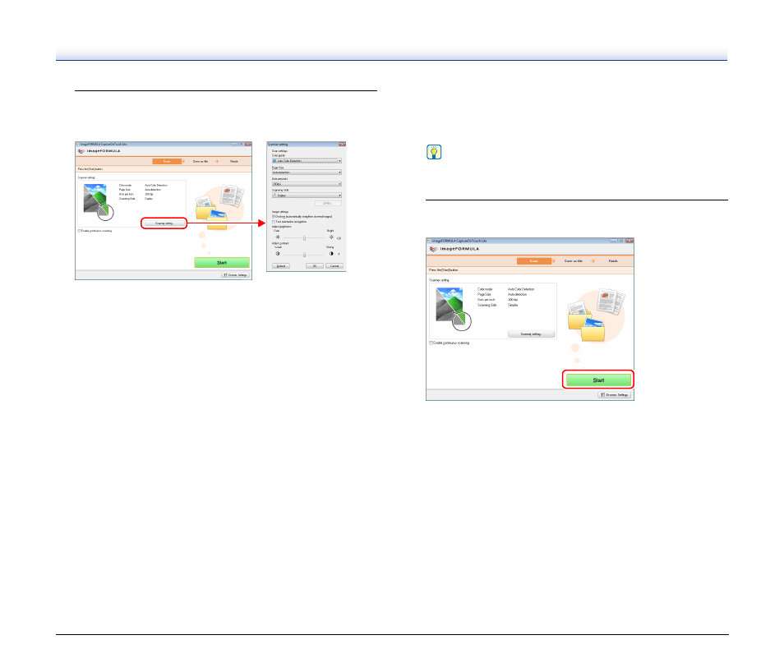Image resolution: width=784 pixels, height=672 pixels.
Task: Select the Scan step in Duplex window
Action: [x=167, y=162]
